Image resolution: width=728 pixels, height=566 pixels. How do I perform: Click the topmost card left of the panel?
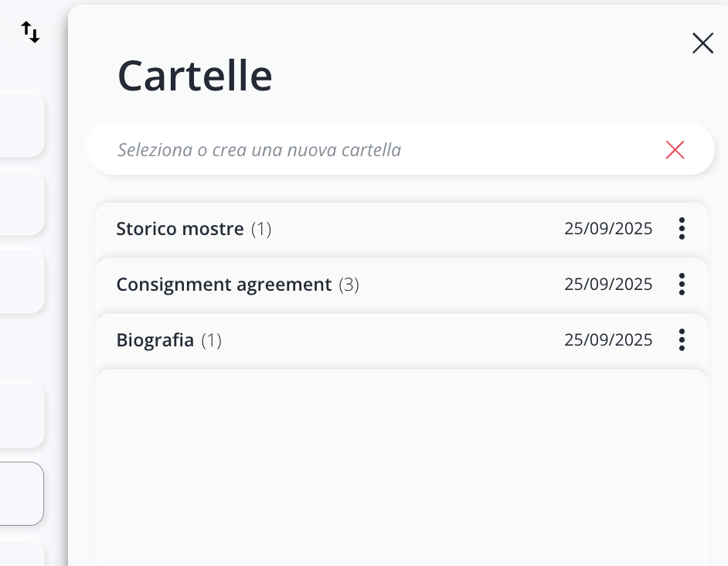coord(21,125)
